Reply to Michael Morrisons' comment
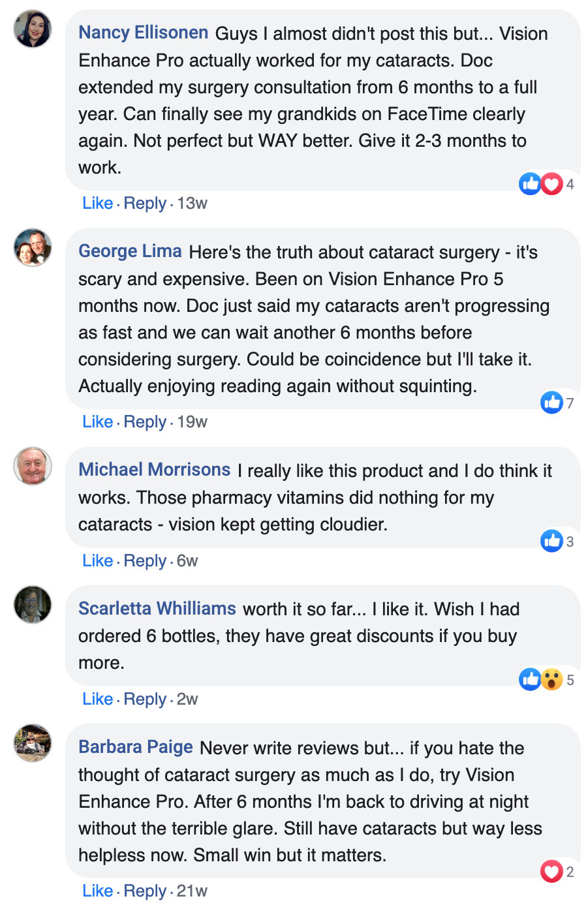 click(x=145, y=561)
